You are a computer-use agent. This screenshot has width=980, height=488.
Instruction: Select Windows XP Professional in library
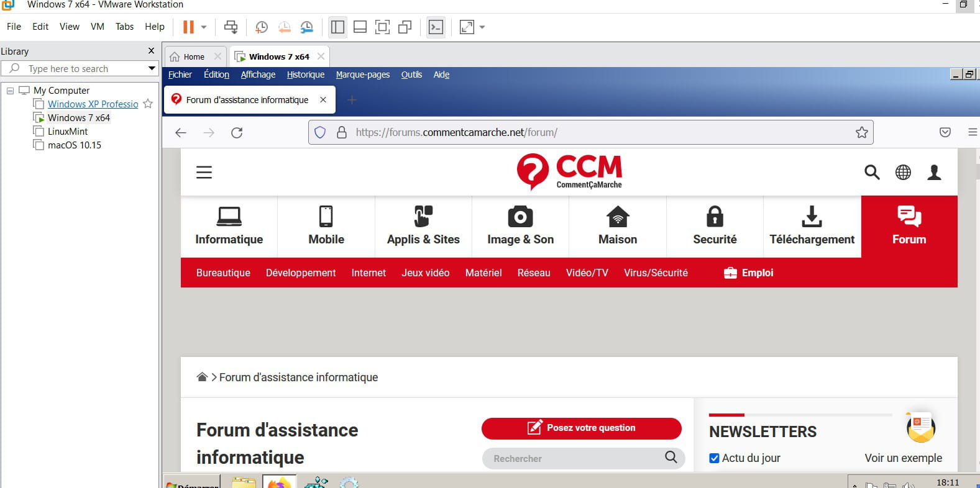[93, 104]
